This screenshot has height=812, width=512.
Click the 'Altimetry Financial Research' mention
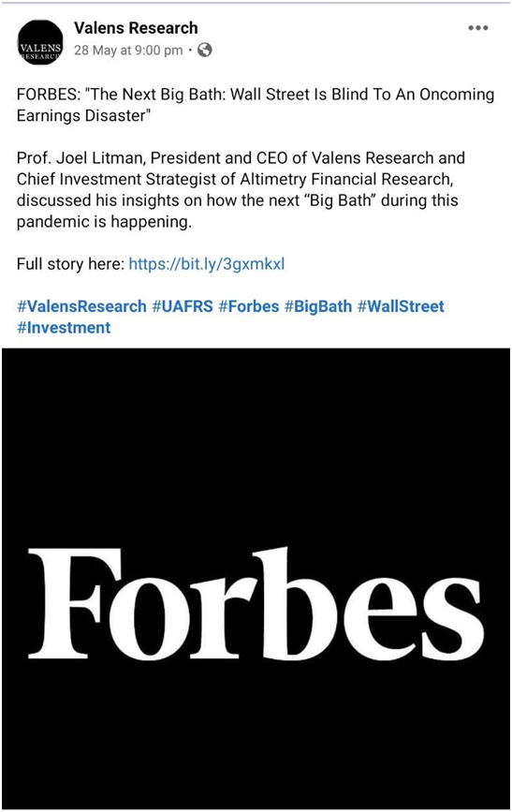pyautogui.click(x=346, y=179)
